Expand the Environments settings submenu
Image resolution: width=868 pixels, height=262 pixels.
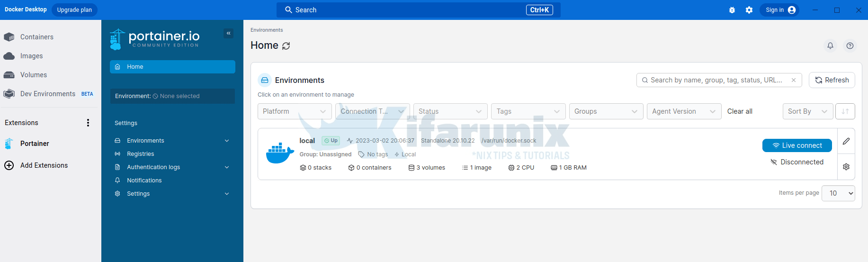click(227, 141)
